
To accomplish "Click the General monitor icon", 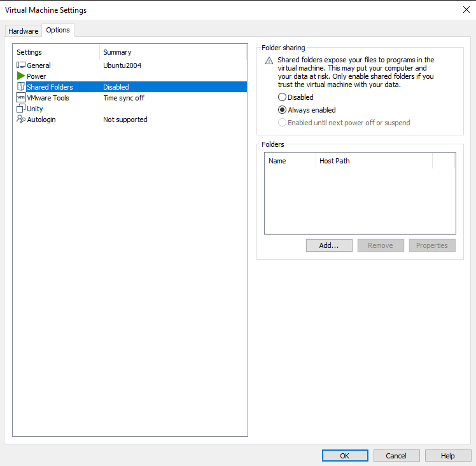I will 20,65.
